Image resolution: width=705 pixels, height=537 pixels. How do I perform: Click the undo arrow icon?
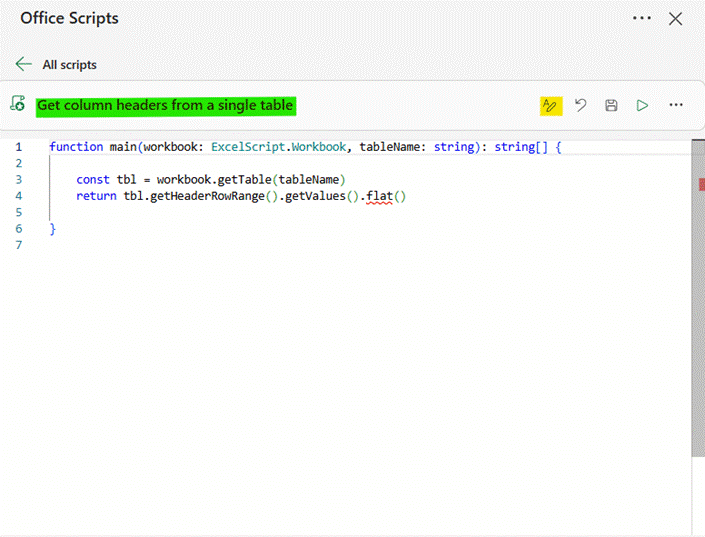(x=580, y=106)
